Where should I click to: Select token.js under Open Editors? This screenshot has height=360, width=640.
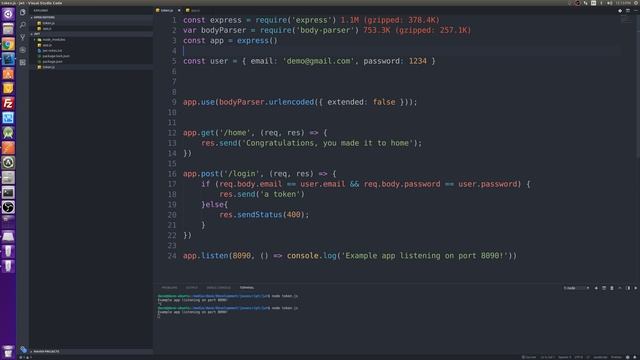click(x=48, y=23)
